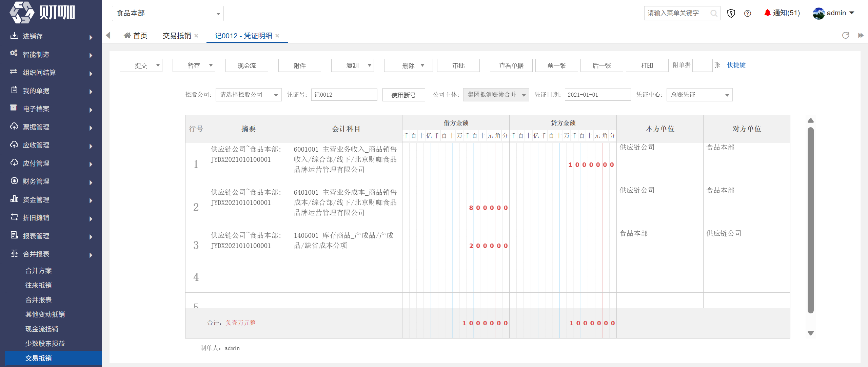Open the 食品本部 organization dropdown
Screen dimensions: 868x367
pyautogui.click(x=168, y=13)
